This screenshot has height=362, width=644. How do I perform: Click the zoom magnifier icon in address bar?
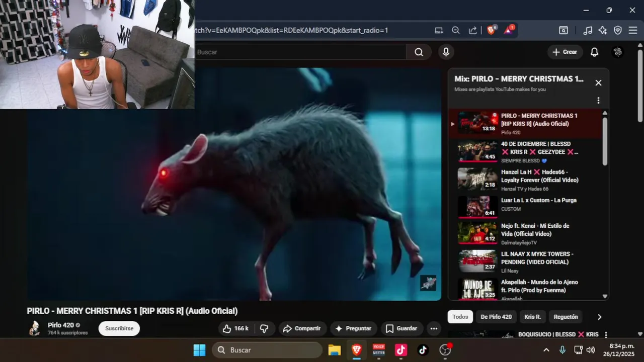[x=456, y=30]
